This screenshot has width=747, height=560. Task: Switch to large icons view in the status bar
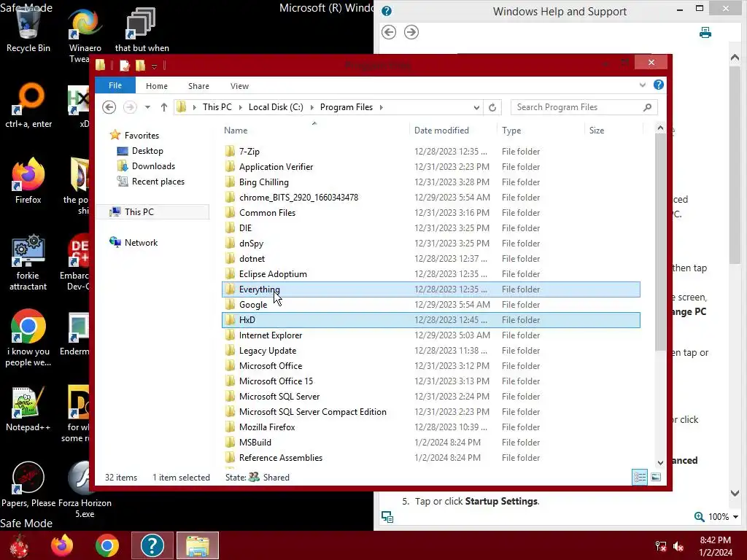click(656, 477)
